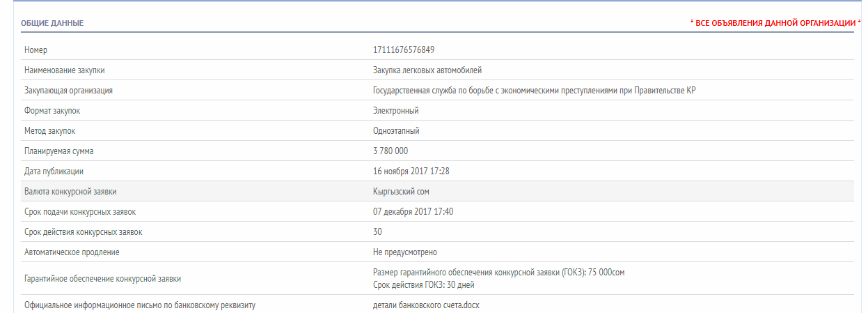Click the Не предусмотрено value
Viewport: 868px width, 313px height.
pos(405,252)
